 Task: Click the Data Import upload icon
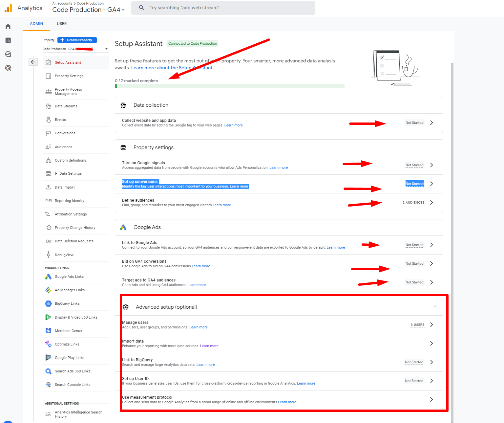[48, 187]
